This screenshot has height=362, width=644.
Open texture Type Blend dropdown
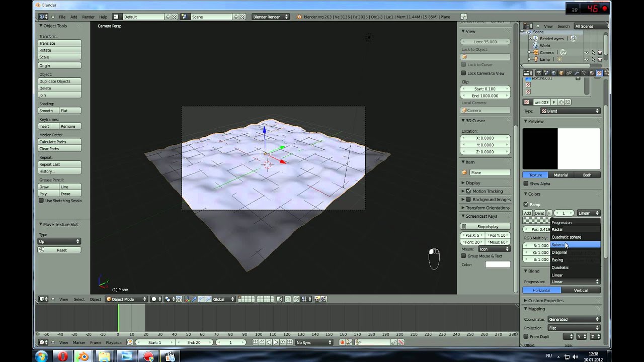click(x=570, y=111)
